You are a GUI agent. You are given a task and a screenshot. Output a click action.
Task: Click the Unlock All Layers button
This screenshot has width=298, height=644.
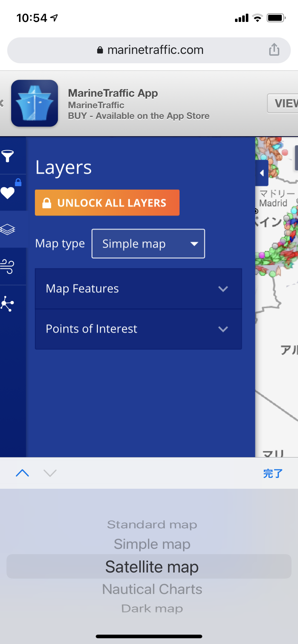pyautogui.click(x=107, y=203)
